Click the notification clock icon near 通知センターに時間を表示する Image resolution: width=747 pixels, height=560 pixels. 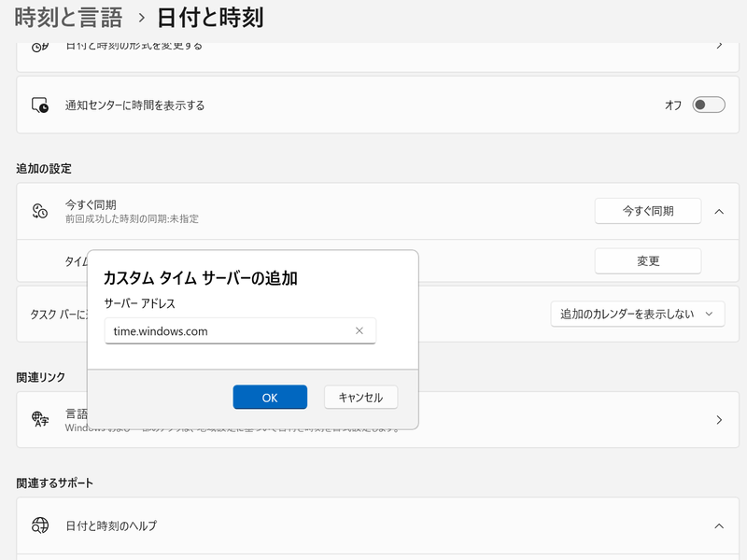click(x=39, y=104)
